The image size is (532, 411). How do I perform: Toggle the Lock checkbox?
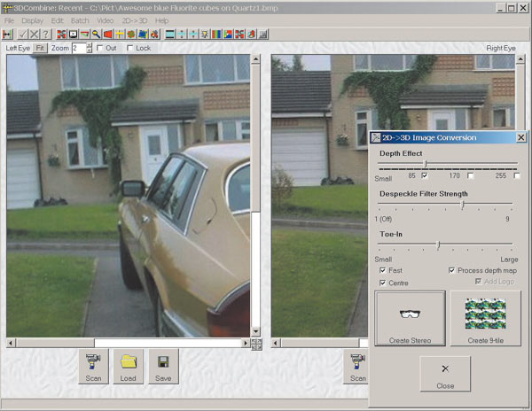pyautogui.click(x=131, y=48)
